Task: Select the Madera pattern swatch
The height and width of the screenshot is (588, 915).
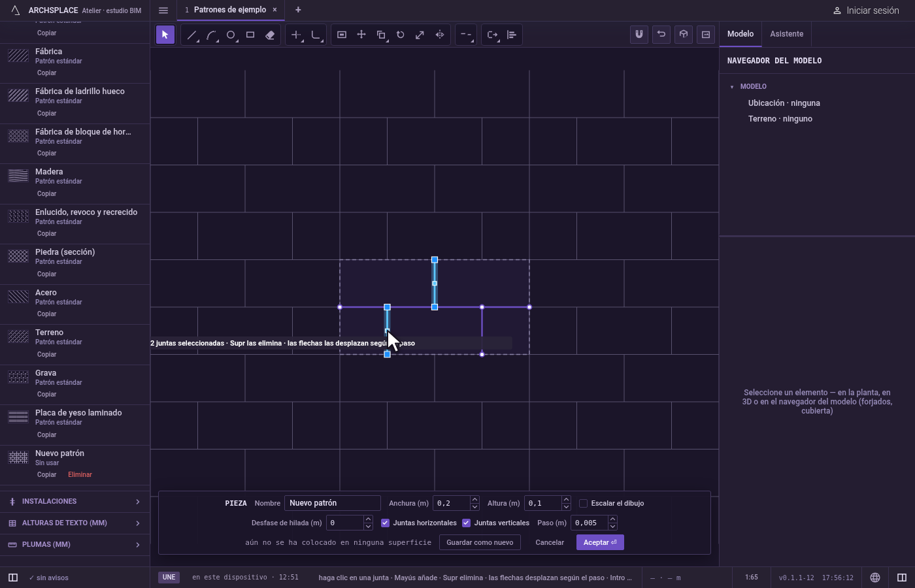Action: point(18,176)
